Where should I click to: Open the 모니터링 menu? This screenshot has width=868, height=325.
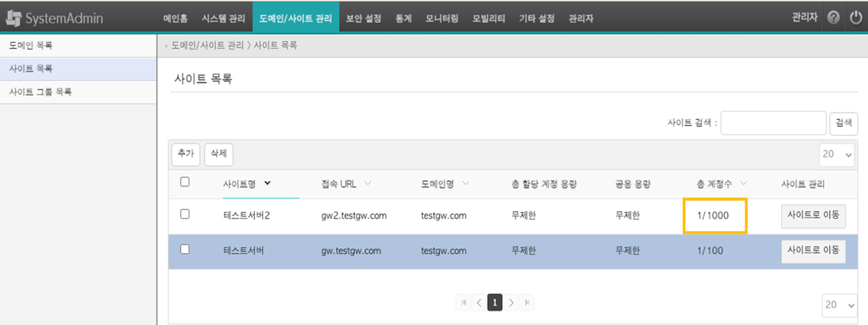(442, 18)
